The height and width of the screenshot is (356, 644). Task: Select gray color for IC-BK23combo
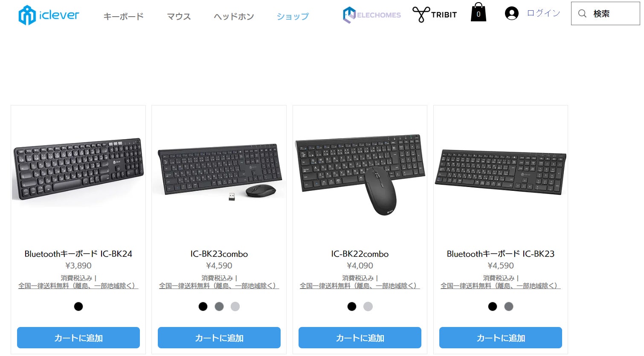coord(219,306)
